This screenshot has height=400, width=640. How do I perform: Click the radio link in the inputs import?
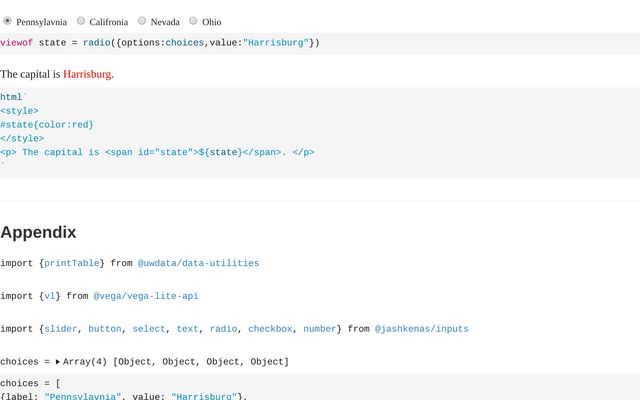(223, 328)
